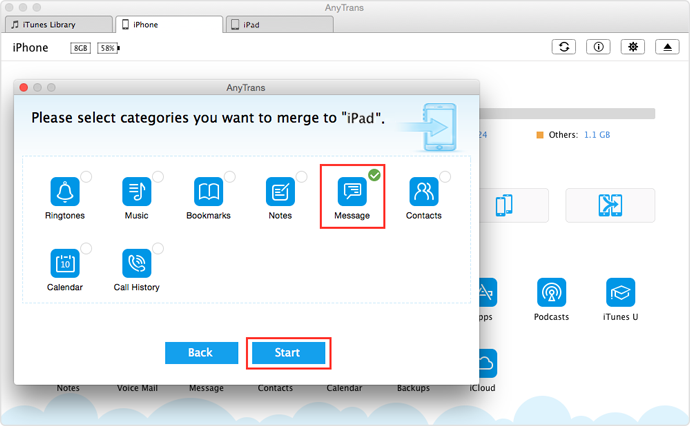Viewport: 690px width, 426px height.
Task: Click the refresh button in main toolbar
Action: [x=564, y=47]
